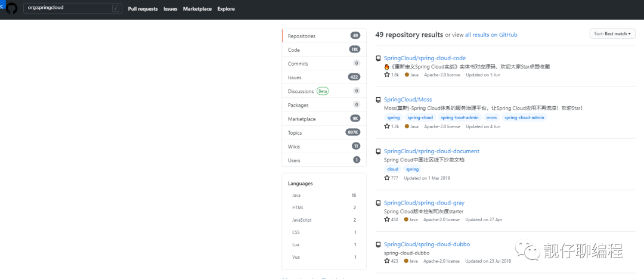
Task: Select the spring-cloud topic tag
Action: point(420,117)
